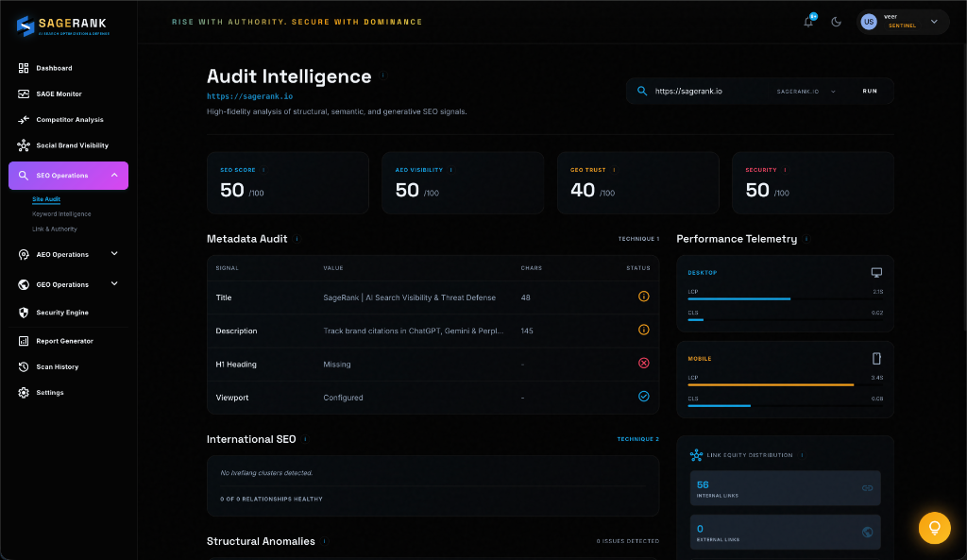Open the yellow lightbulb tips button

tap(934, 528)
